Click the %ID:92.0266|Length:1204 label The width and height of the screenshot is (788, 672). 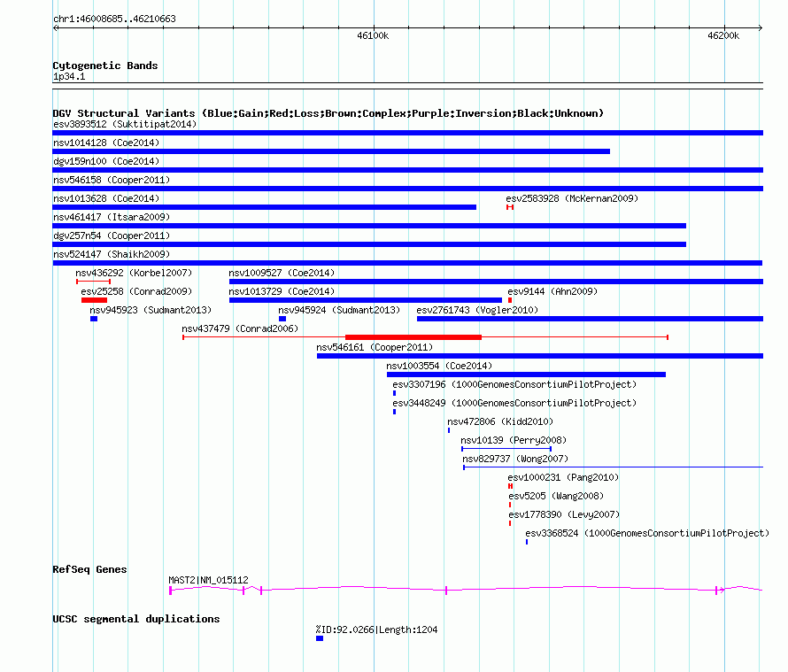click(x=376, y=630)
